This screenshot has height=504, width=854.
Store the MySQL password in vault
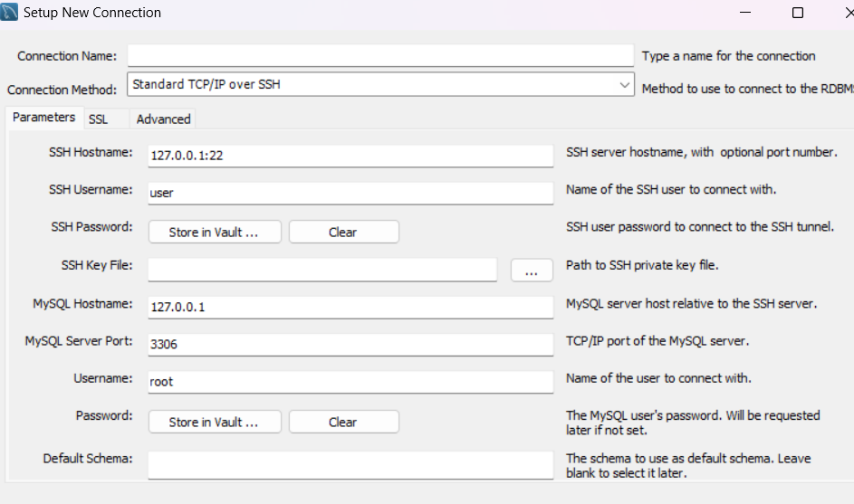coord(215,422)
